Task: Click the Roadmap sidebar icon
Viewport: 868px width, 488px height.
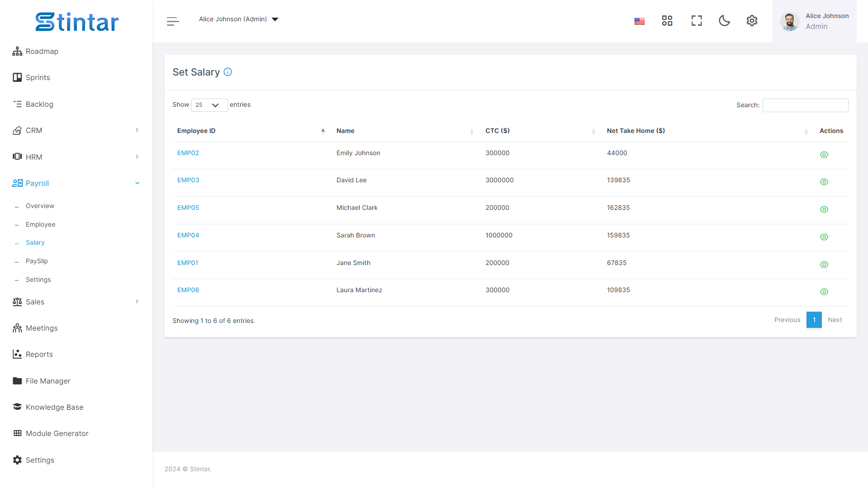Action: tap(17, 51)
